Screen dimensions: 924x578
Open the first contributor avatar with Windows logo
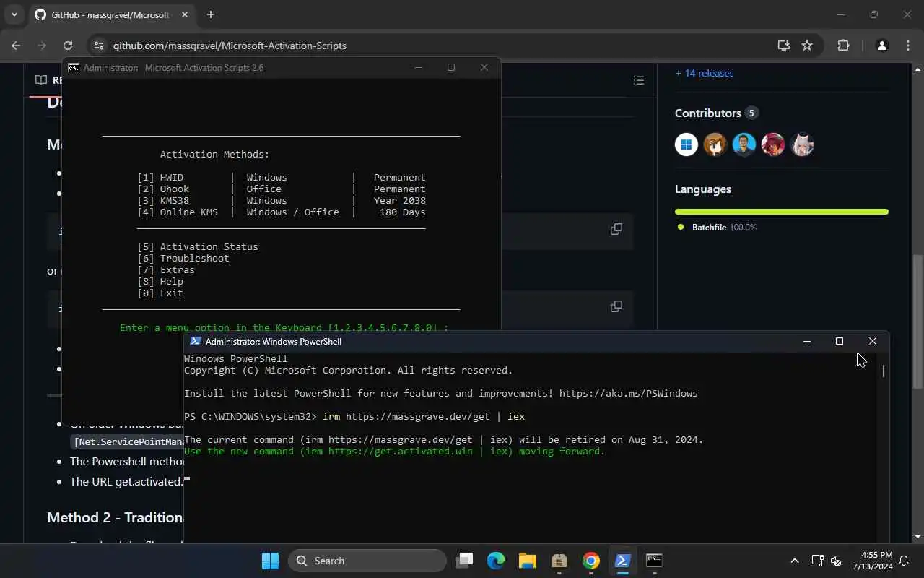pos(687,144)
